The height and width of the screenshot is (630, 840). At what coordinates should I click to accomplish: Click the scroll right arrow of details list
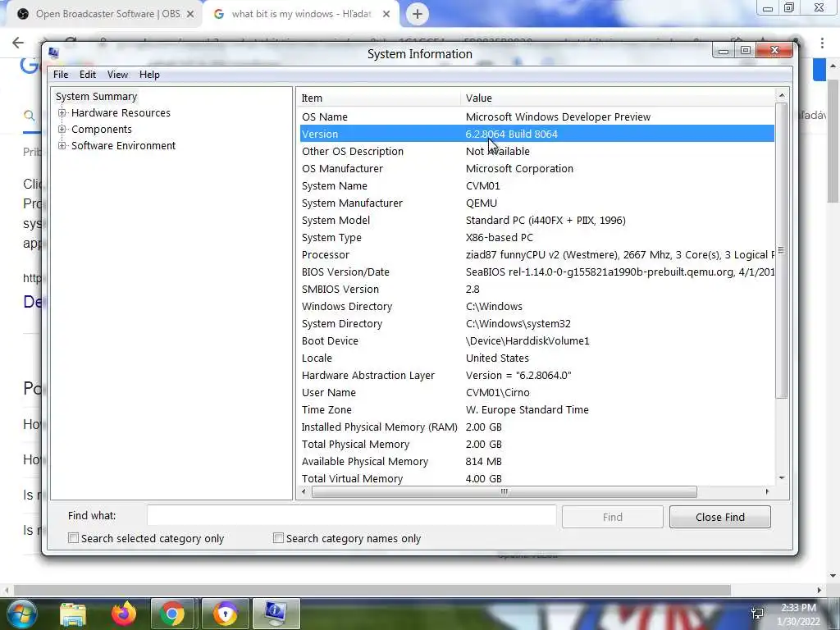pos(767,492)
